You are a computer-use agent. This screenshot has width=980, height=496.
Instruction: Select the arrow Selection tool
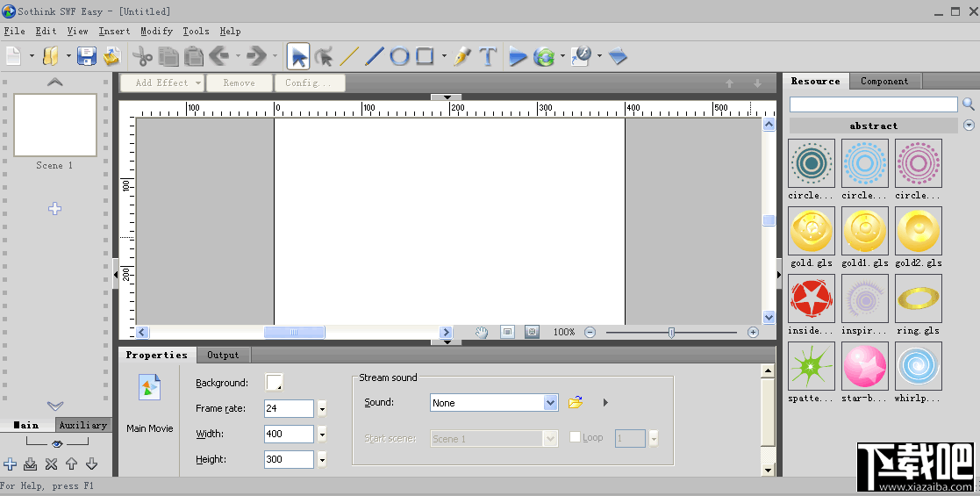pos(299,57)
